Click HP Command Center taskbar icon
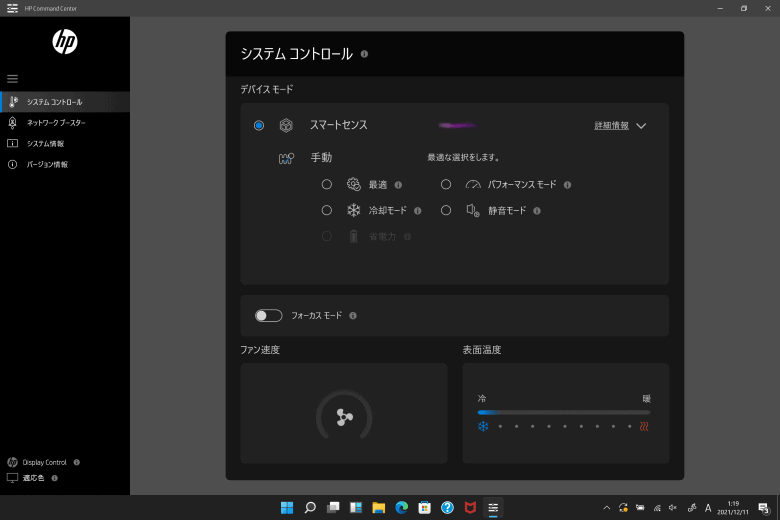The image size is (780, 520). 493,508
